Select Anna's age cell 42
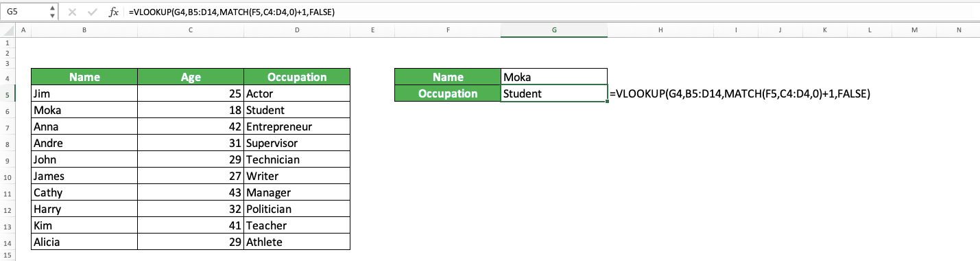 tap(190, 126)
